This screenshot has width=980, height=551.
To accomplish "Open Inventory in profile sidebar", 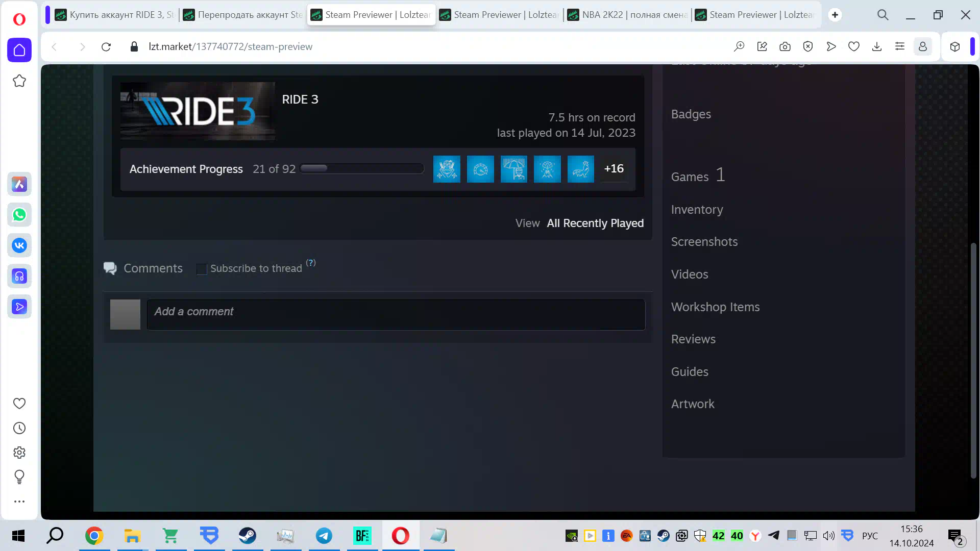I will click(x=697, y=210).
